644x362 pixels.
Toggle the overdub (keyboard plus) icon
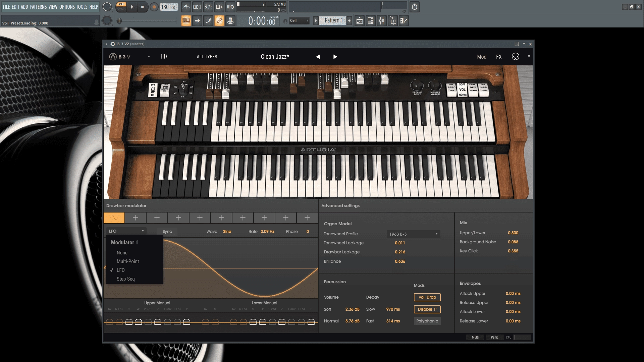(219, 7)
